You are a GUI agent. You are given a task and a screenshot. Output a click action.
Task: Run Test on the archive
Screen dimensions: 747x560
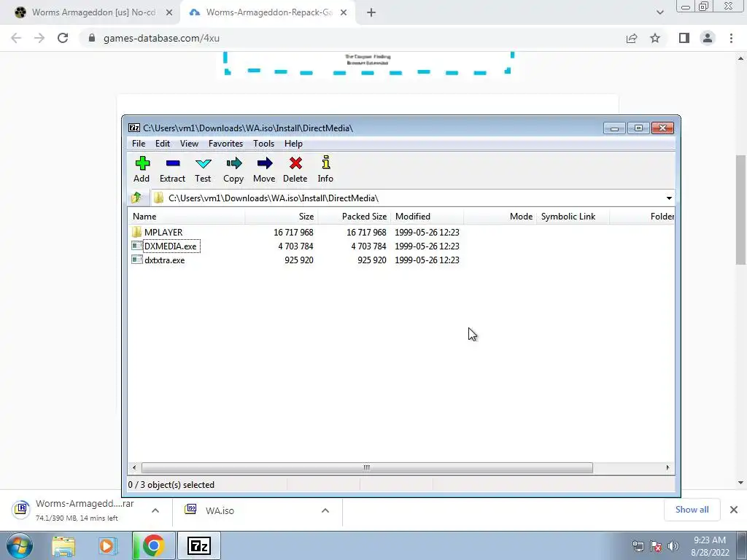(203, 169)
